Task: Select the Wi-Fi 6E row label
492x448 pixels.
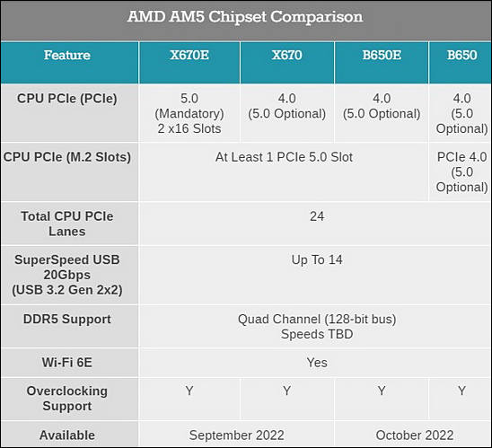Action: click(66, 363)
